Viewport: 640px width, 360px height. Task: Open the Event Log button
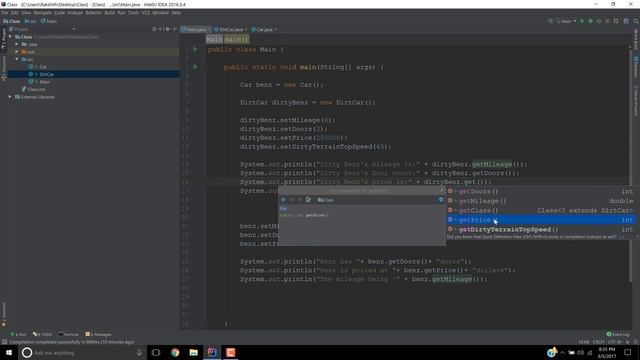point(618,334)
